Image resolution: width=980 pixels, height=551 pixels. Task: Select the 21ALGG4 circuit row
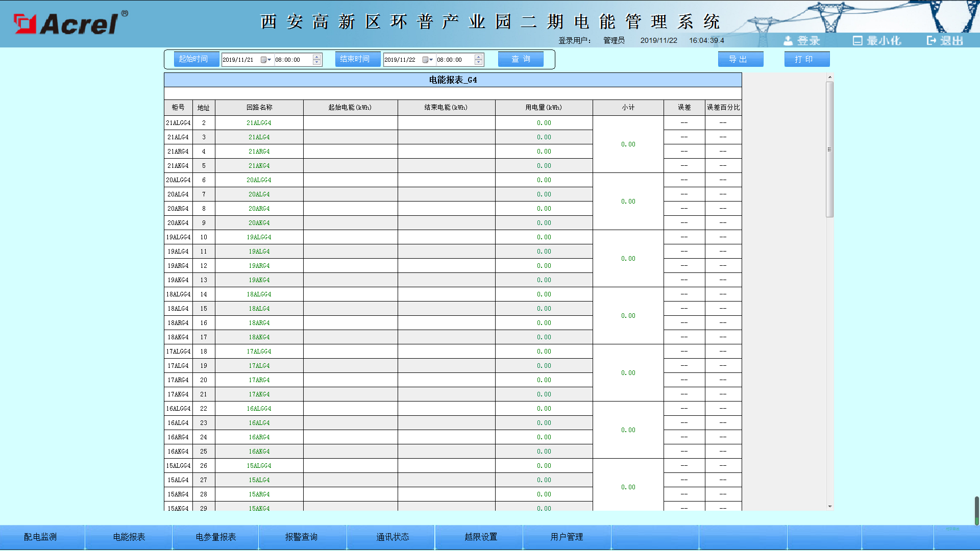point(259,122)
